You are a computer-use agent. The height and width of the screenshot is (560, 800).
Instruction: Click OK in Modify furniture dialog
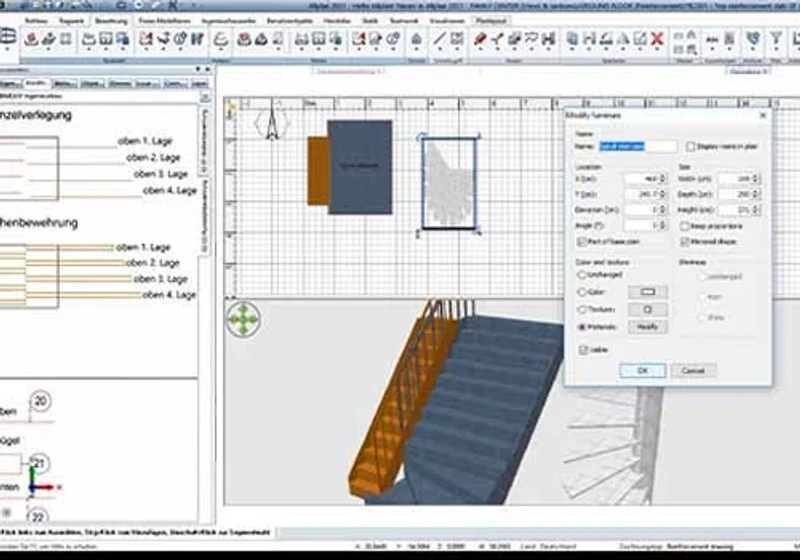(x=643, y=371)
